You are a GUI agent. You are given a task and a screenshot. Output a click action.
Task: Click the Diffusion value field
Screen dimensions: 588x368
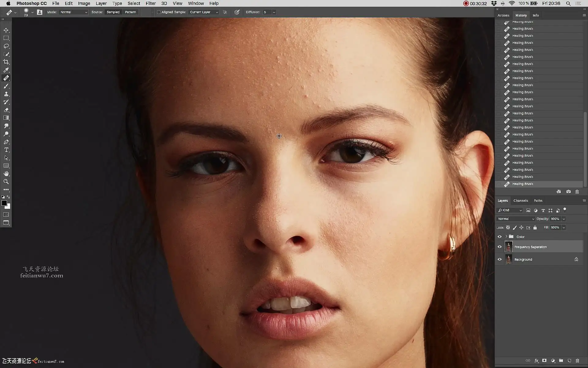[x=267, y=12]
